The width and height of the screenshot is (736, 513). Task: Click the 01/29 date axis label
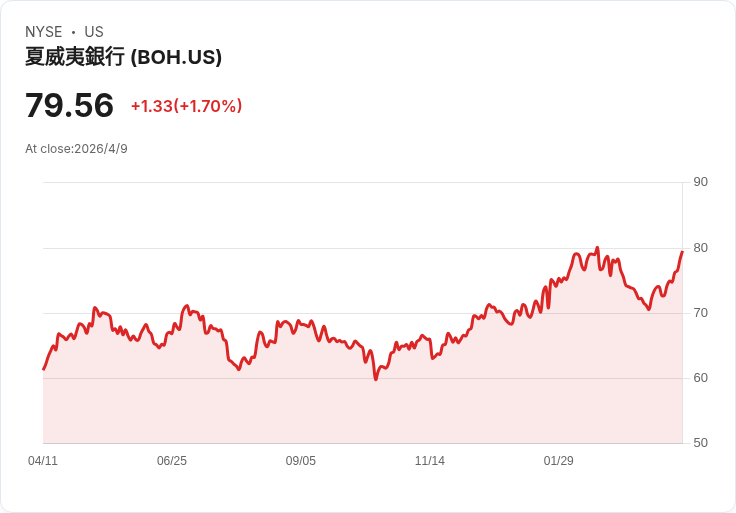click(559, 460)
